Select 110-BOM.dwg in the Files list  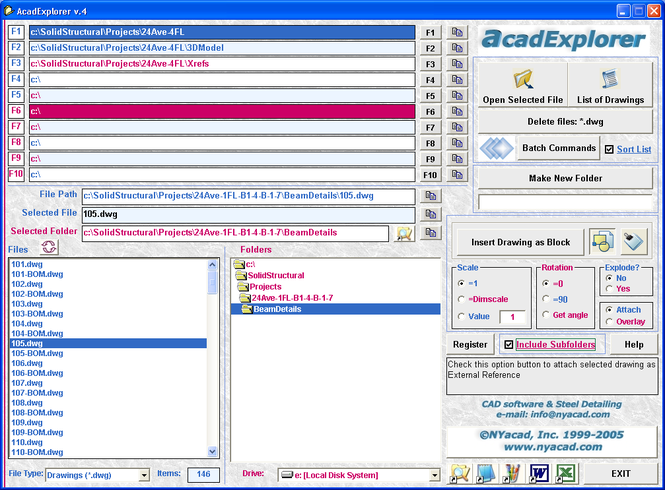coord(37,452)
